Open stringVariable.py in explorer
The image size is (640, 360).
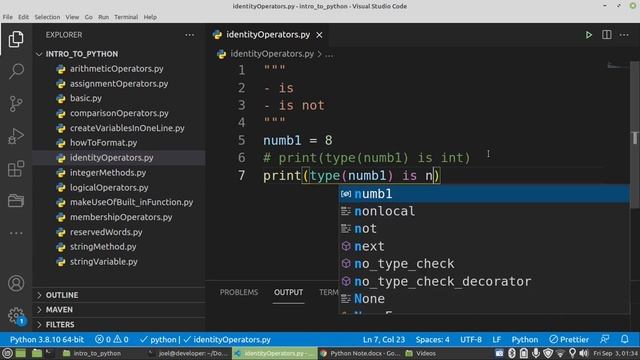(104, 262)
